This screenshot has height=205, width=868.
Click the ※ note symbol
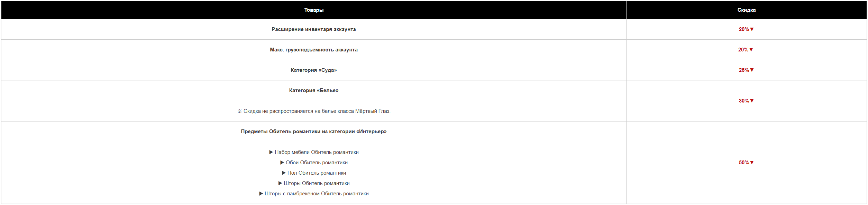pyautogui.click(x=239, y=111)
